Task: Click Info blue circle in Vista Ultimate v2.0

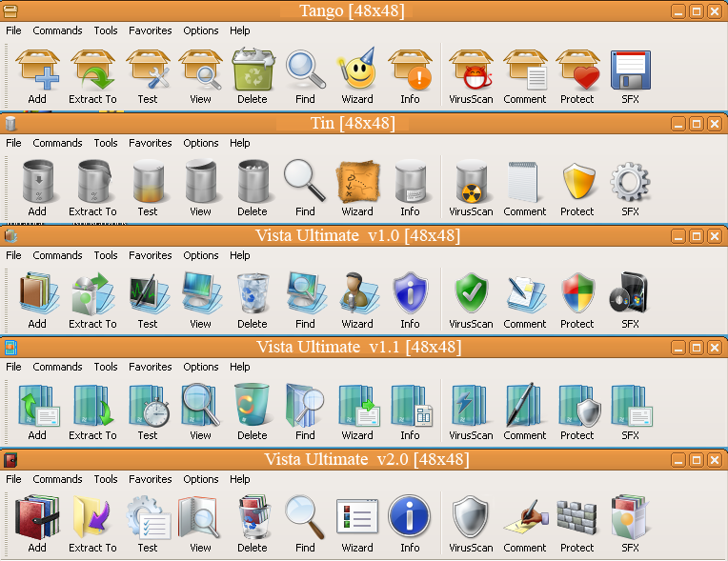Action: 409,516
